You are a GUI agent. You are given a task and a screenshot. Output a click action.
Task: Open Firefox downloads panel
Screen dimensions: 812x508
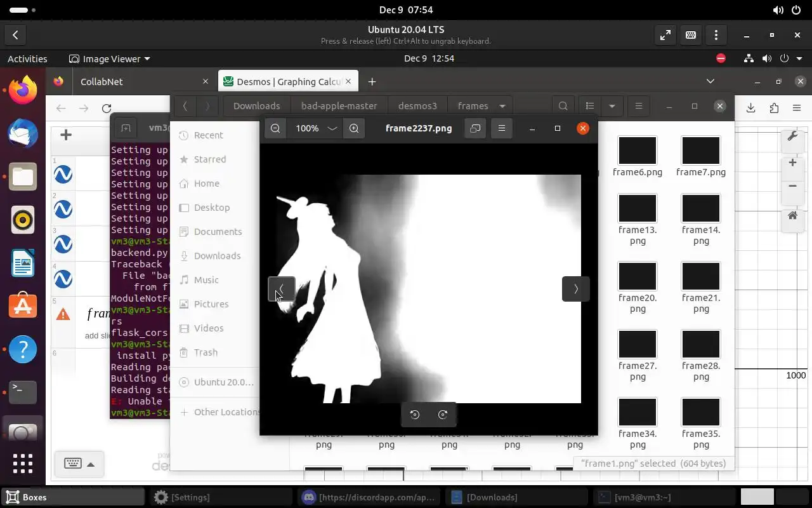[x=750, y=108]
